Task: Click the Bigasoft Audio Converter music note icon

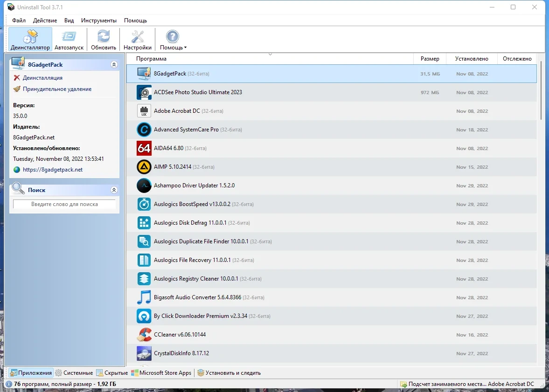Action: (144, 297)
